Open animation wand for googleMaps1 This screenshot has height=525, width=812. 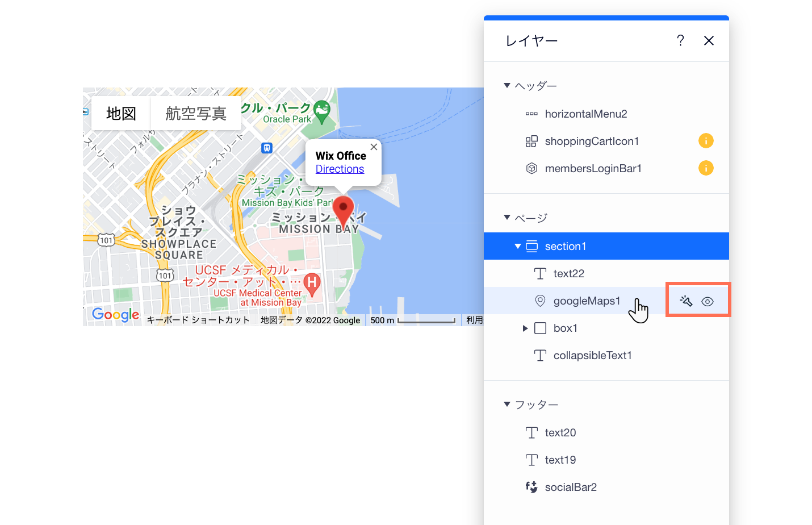(x=686, y=301)
